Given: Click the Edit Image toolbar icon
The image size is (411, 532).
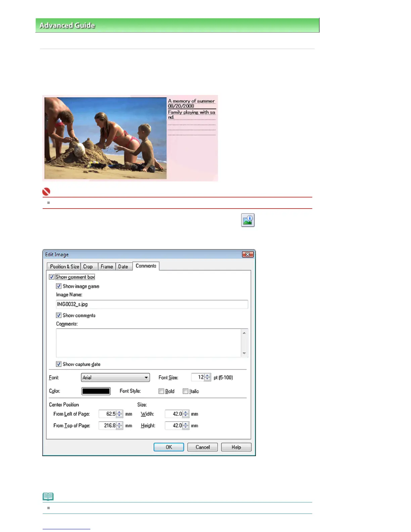Looking at the screenshot, I should click(248, 220).
